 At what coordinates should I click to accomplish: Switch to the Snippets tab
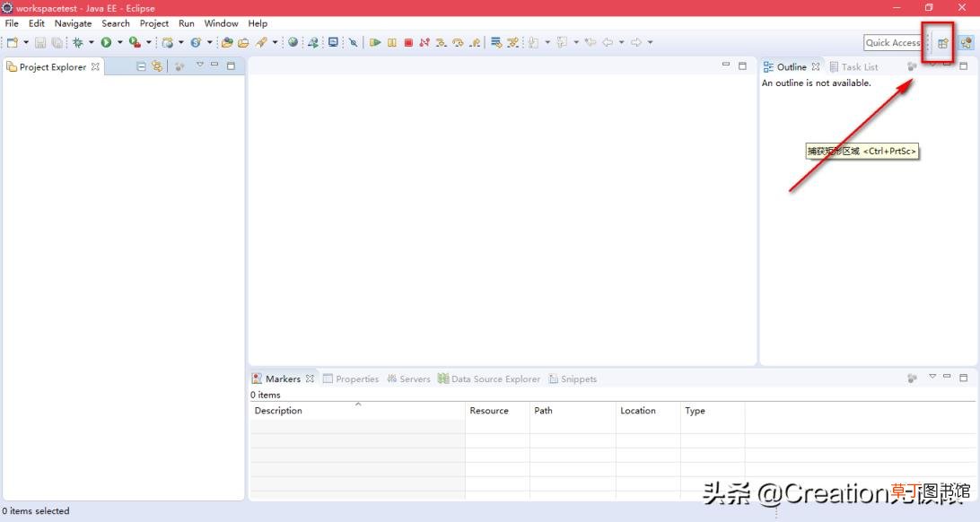point(573,378)
